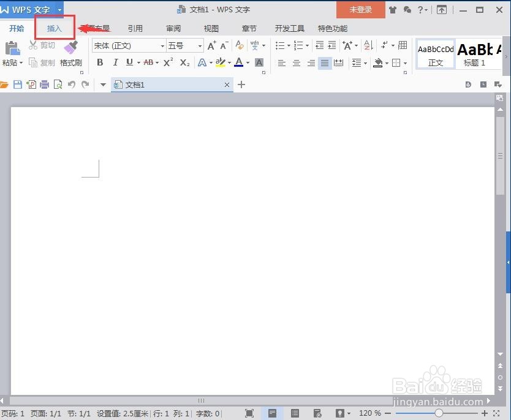Toggle strikethrough AB formatting
511x420 pixels.
(x=148, y=62)
